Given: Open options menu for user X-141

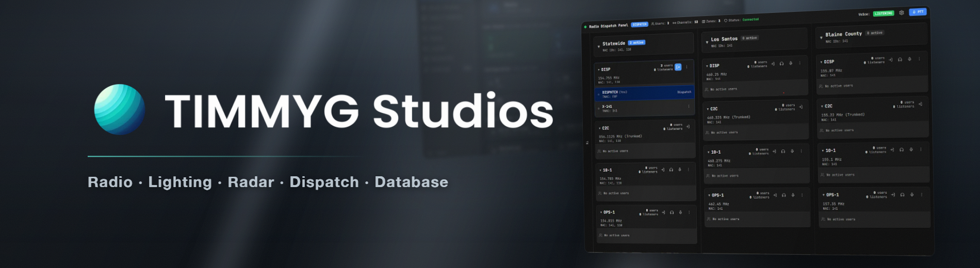Looking at the screenshot, I should coord(689,107).
